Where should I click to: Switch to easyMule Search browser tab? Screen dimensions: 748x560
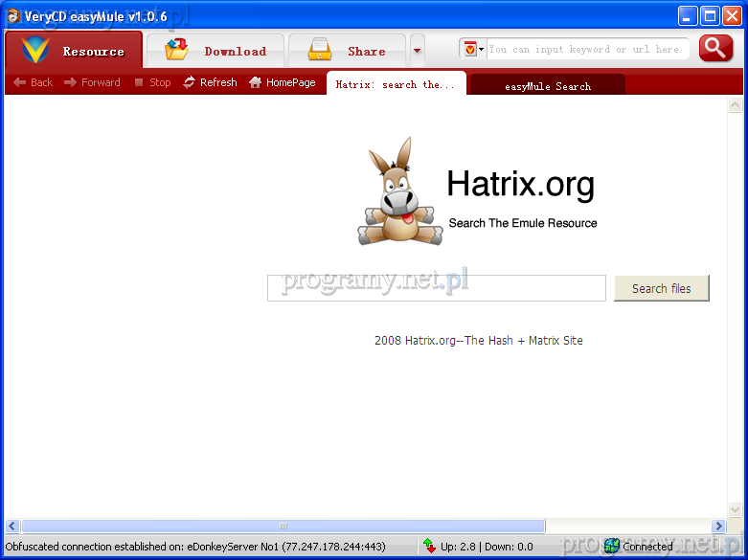pos(547,86)
